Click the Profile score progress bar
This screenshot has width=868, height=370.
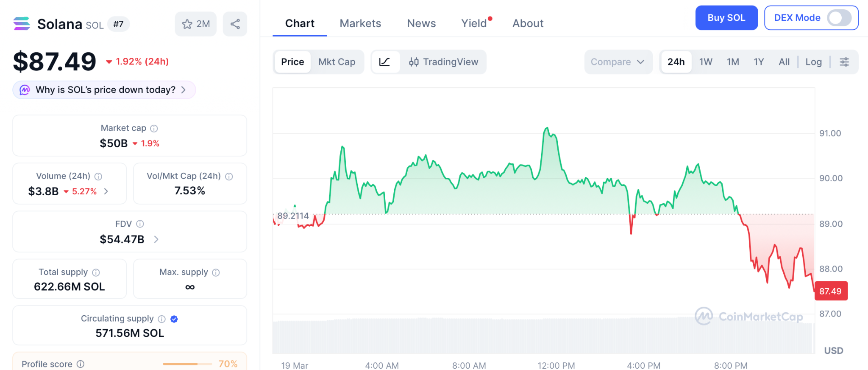pos(187,364)
